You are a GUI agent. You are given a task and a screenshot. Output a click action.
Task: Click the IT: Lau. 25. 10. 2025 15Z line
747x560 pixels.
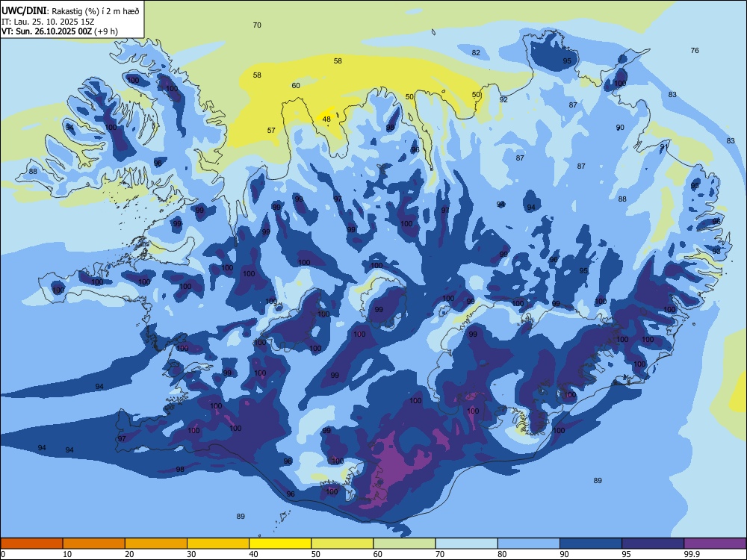coord(48,22)
